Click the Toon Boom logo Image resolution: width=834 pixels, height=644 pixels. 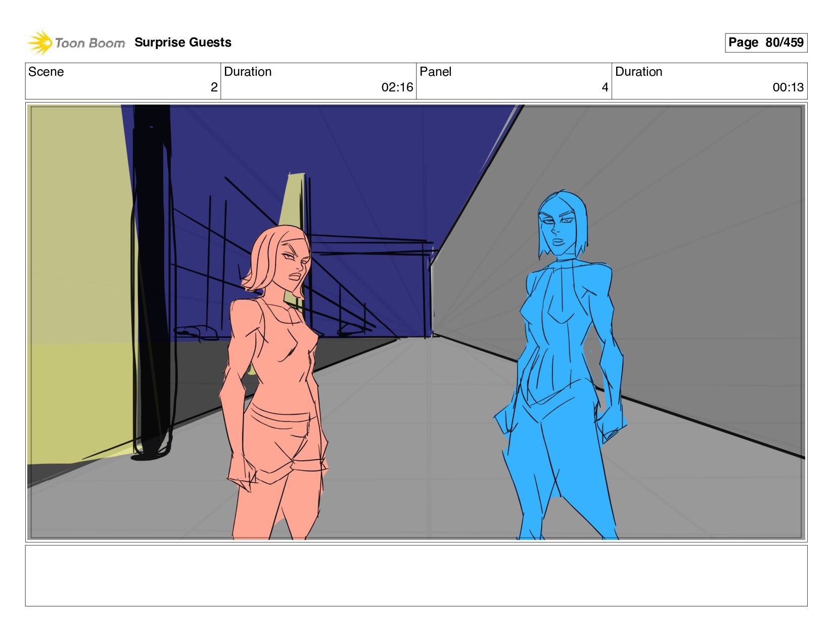click(76, 42)
